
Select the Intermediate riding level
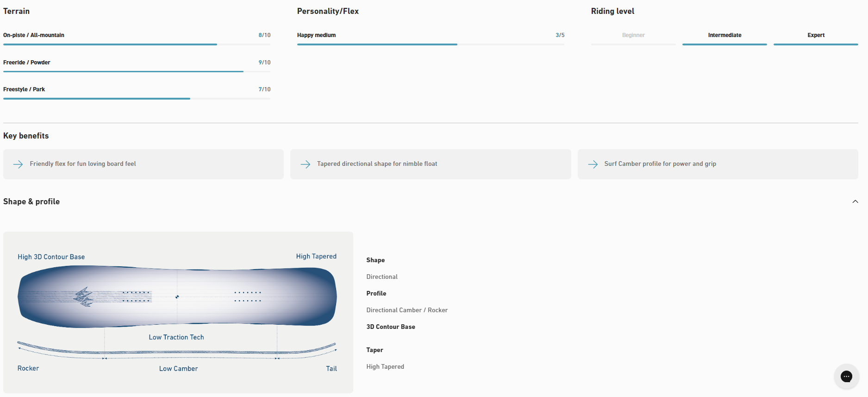(724, 35)
